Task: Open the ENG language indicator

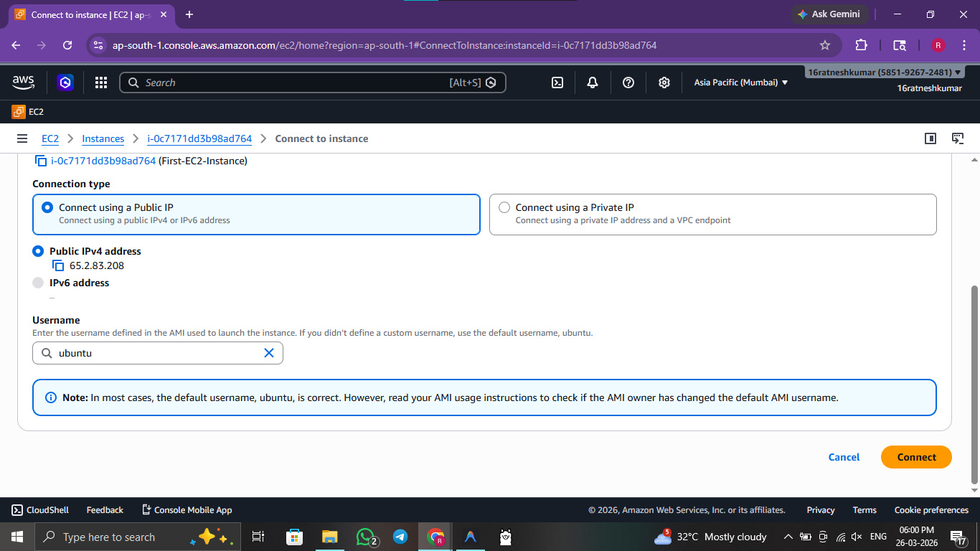Action: coord(878,537)
